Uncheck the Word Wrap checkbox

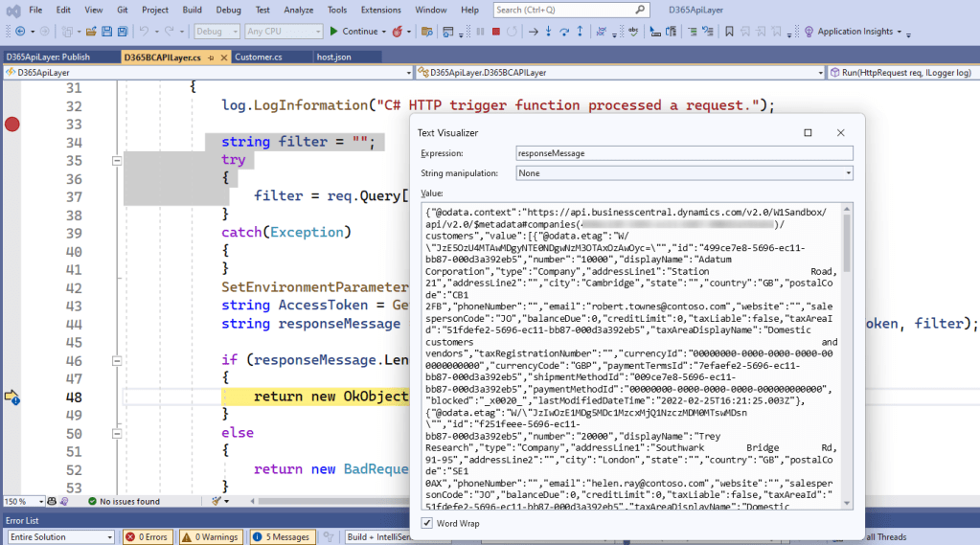427,523
